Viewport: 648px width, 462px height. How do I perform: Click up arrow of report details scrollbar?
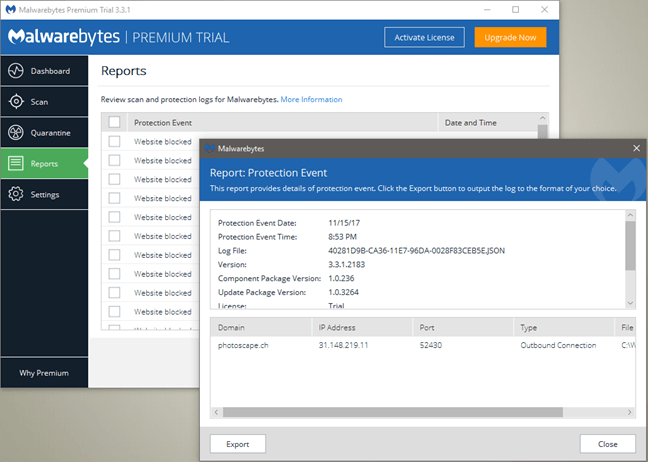(630, 215)
